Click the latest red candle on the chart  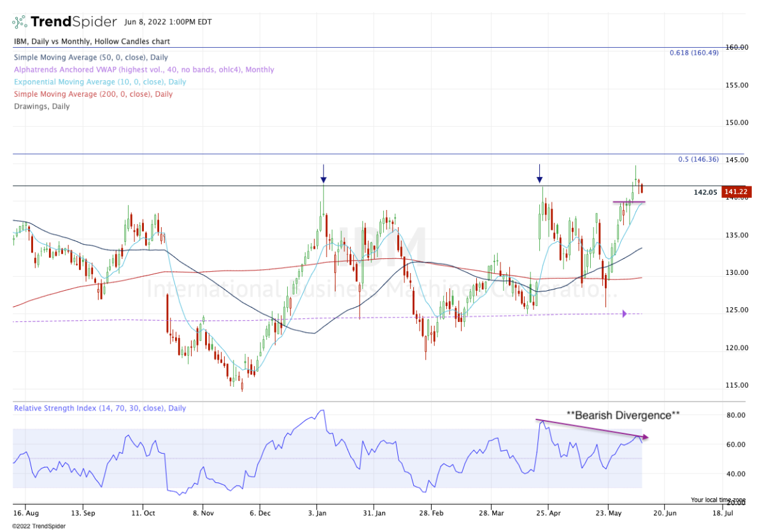point(642,188)
